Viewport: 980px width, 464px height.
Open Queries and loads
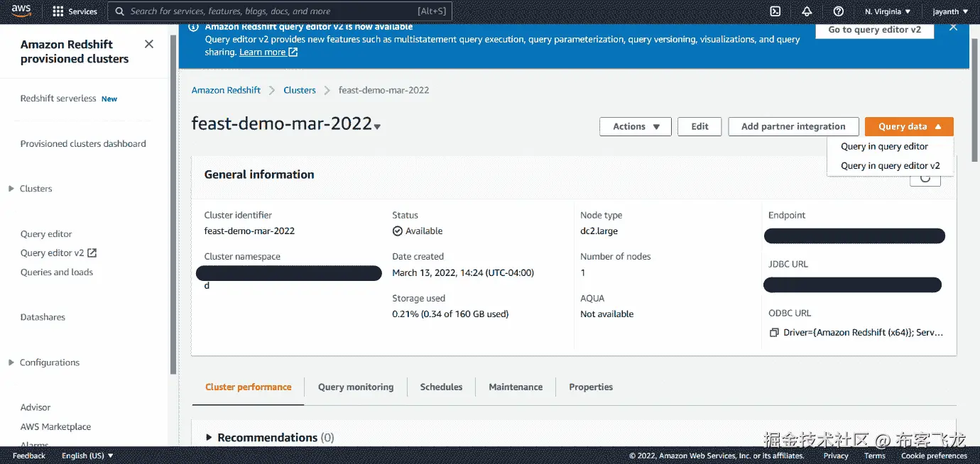(57, 272)
